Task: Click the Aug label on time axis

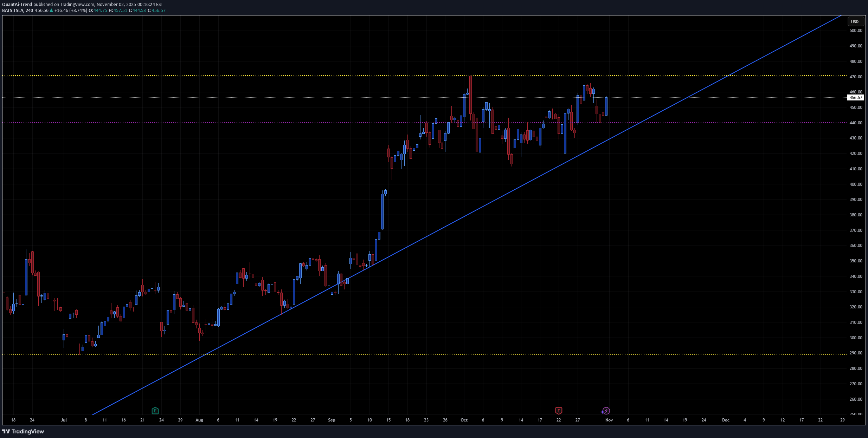Action: [199, 420]
